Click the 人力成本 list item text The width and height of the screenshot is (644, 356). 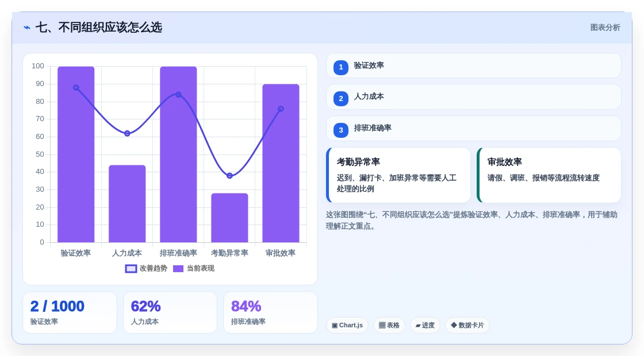coord(369,96)
